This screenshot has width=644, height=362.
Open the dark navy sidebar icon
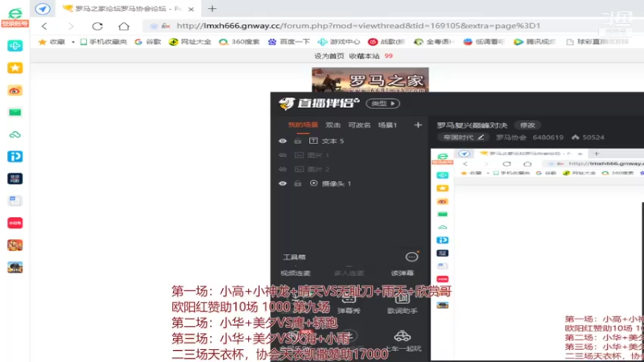pos(14,179)
